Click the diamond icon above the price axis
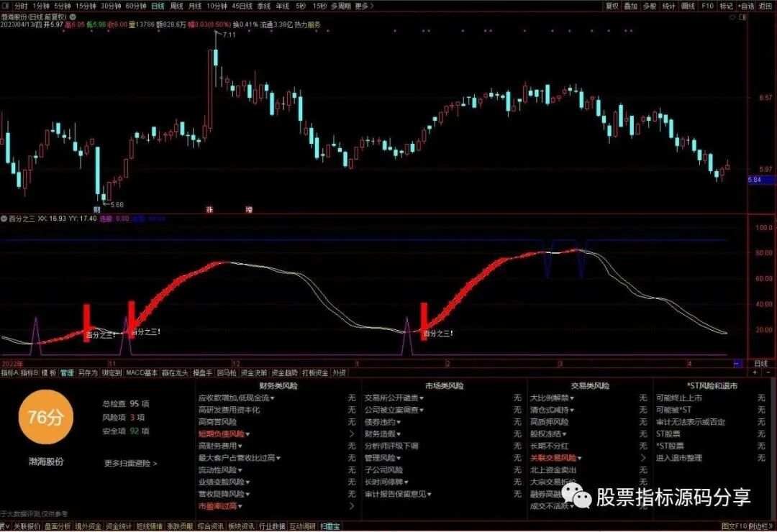Viewport: 777px width, 532px height. pyautogui.click(x=734, y=17)
